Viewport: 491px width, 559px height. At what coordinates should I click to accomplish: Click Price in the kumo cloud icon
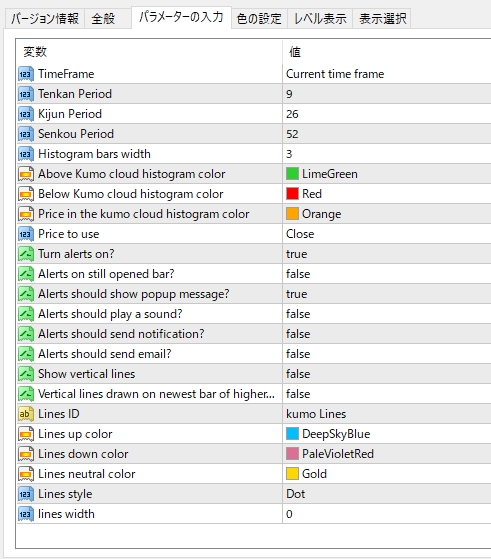click(x=26, y=214)
